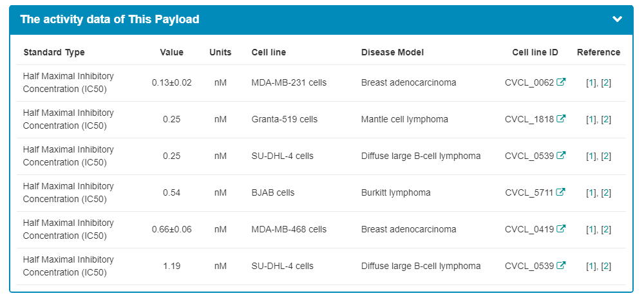This screenshot has height=298, width=644.
Task: Select the Burkitt lymphoma disease cell
Action: pyautogui.click(x=396, y=192)
